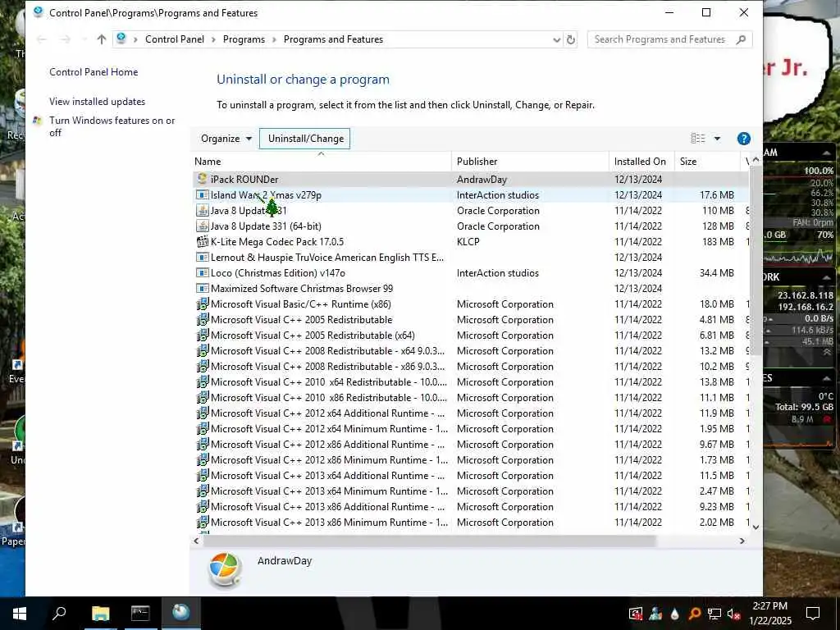
Task: Click the vertical scrollbar thumb of the list
Action: tap(756, 260)
